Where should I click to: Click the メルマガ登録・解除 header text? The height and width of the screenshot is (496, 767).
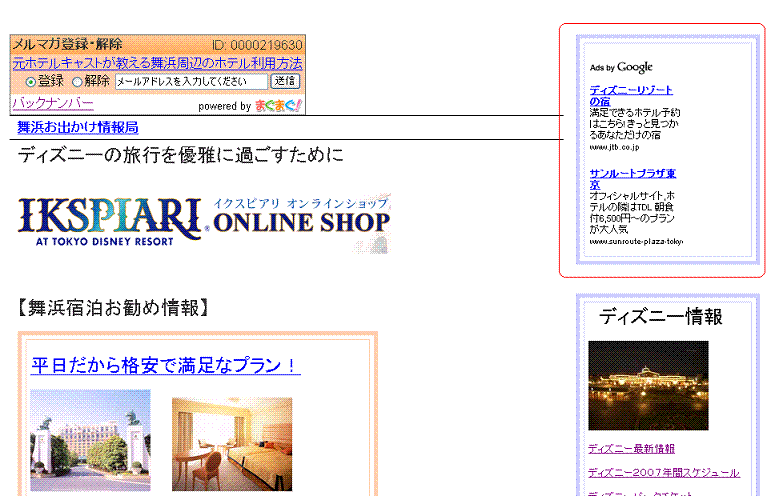click(67, 44)
